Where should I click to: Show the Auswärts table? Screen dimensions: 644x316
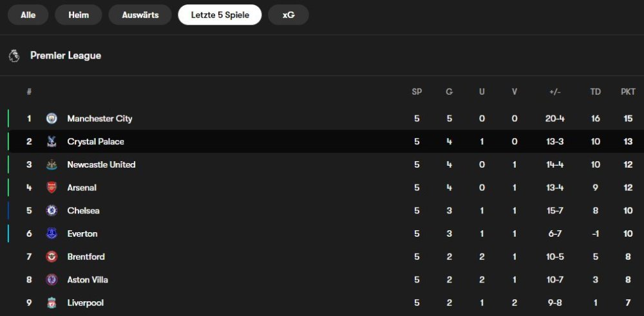(140, 15)
